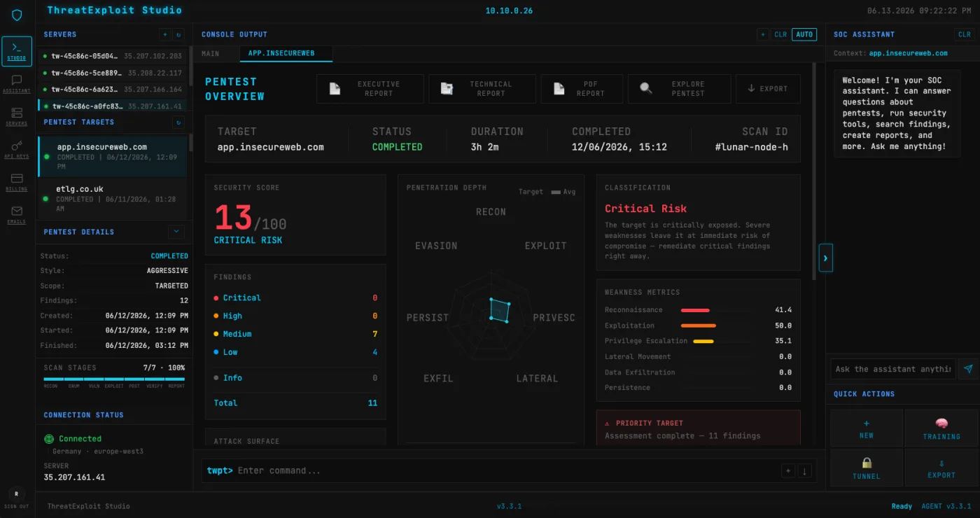Click the Medium findings row
Image resolution: width=980 pixels, height=518 pixels.
(295, 335)
